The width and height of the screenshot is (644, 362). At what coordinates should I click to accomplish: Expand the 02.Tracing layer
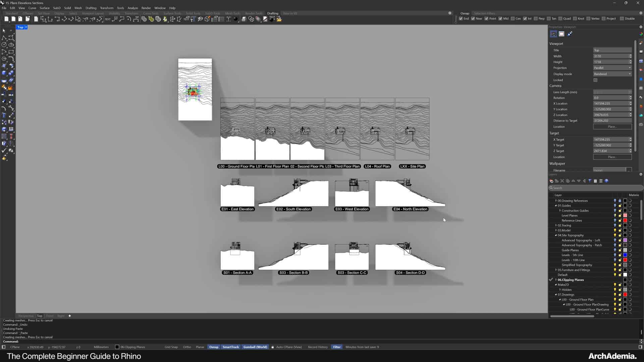pyautogui.click(x=556, y=225)
